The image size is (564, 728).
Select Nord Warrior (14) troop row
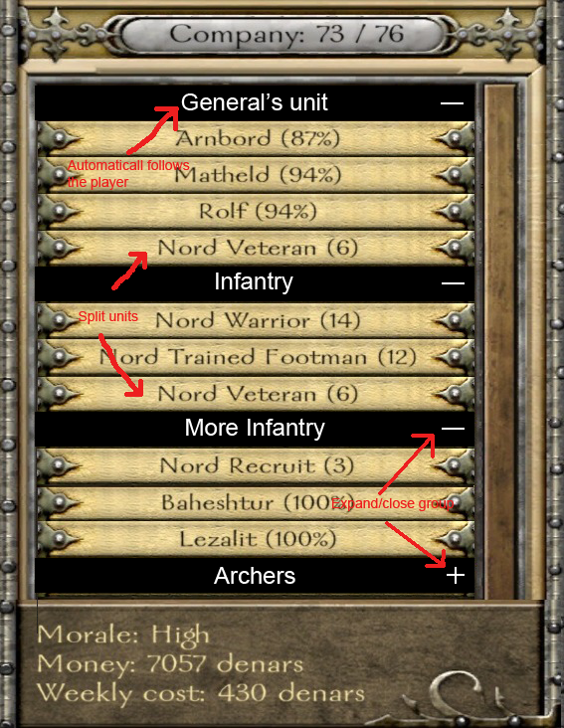pos(256,320)
